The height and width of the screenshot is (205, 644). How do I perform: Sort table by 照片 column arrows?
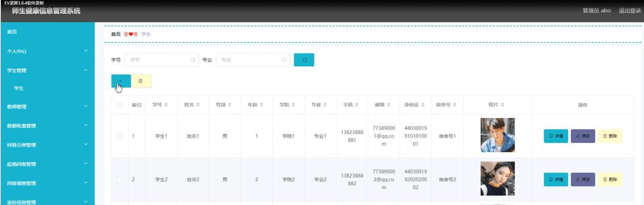point(503,105)
